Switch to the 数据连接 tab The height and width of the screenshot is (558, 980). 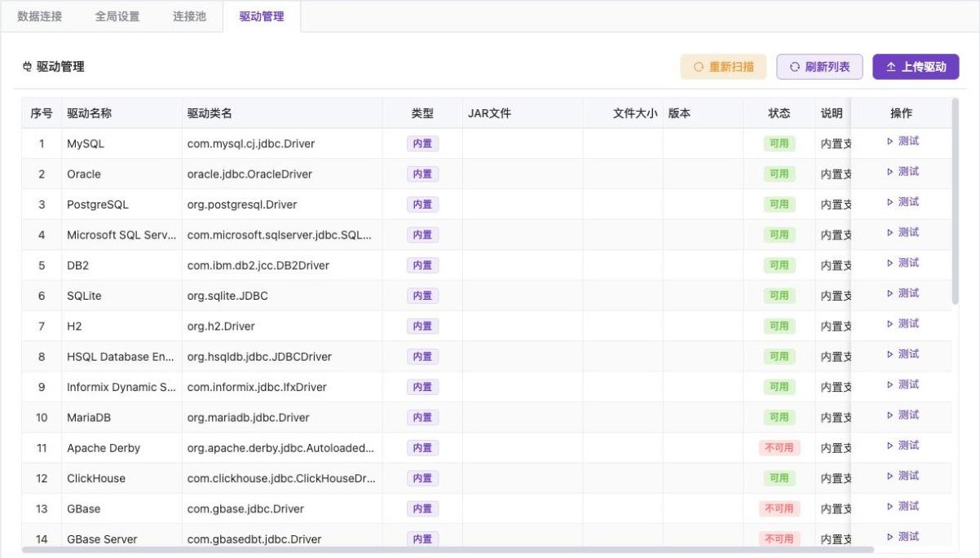tap(39, 16)
